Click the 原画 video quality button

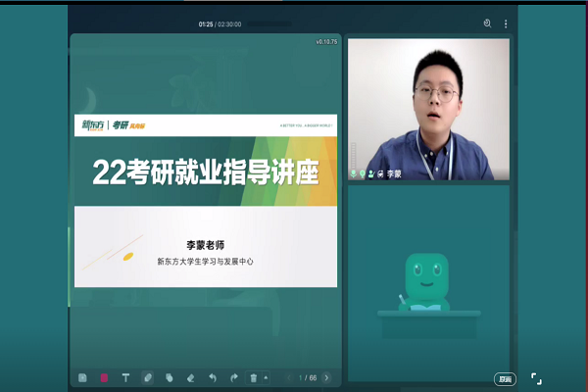(505, 378)
